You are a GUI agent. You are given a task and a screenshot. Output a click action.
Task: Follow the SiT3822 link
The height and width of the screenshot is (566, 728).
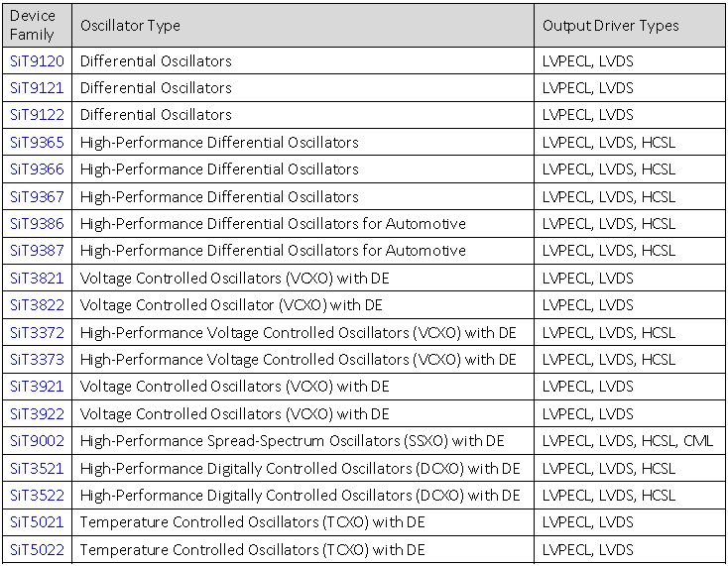(x=37, y=305)
